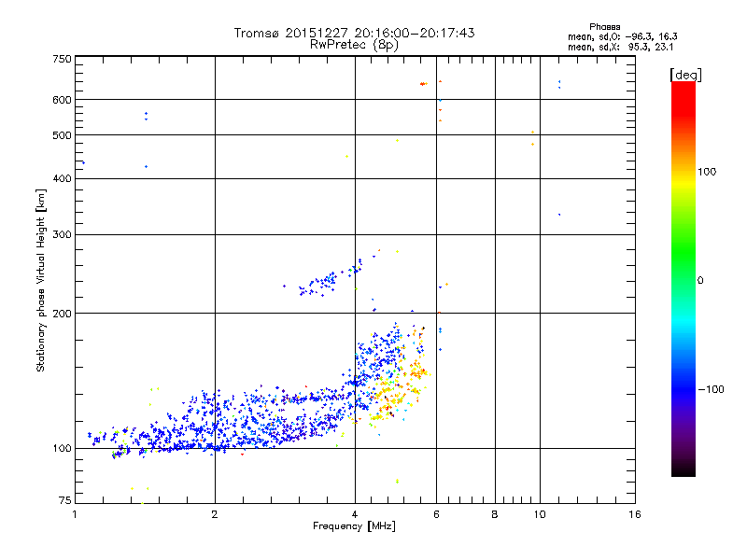This screenshot has height=560, width=747.
Task: Click the x-axis tick label '2'
Action: pos(215,514)
